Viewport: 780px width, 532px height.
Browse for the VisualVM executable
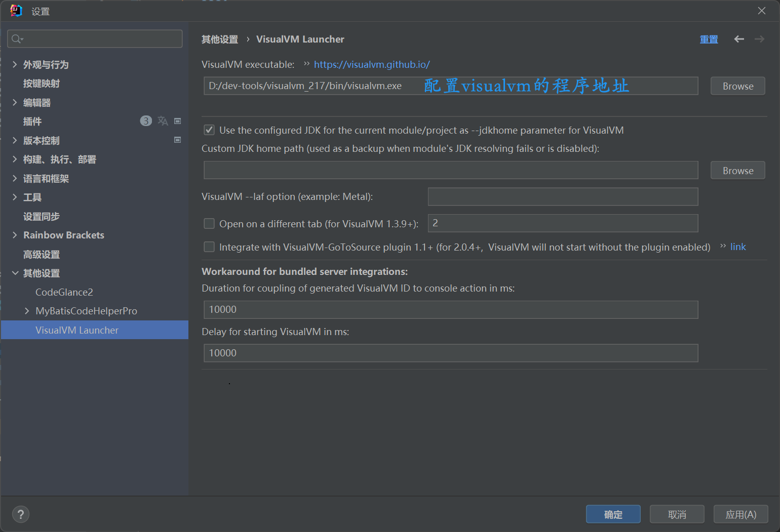[737, 86]
